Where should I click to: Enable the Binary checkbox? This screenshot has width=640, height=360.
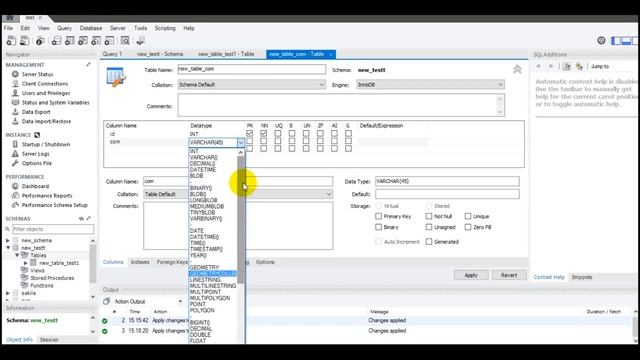coord(378,227)
